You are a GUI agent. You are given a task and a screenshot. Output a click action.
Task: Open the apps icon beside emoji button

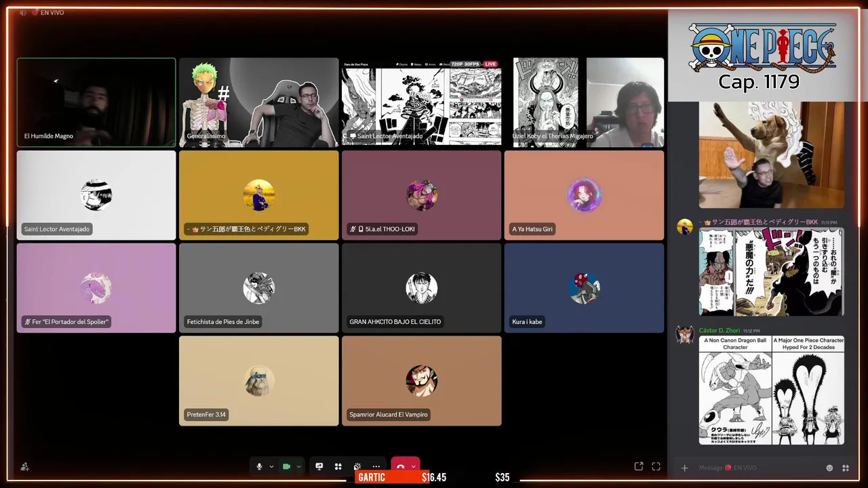click(846, 468)
